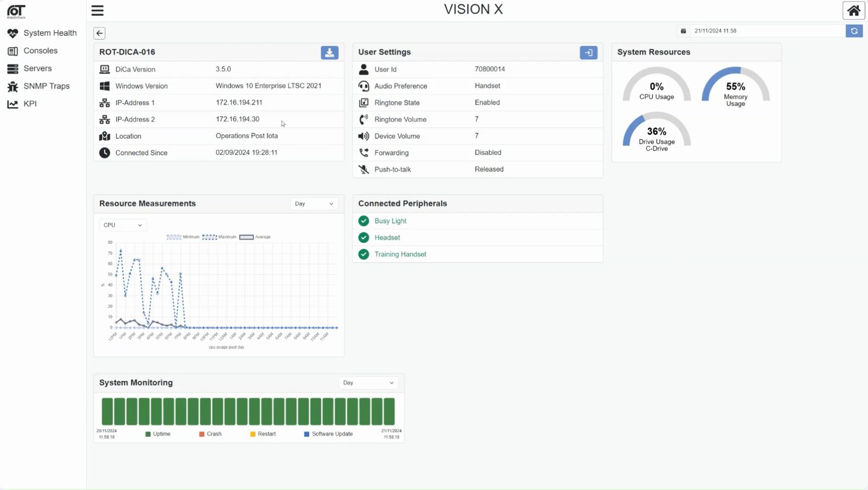This screenshot has width=868, height=490.
Task: Click the VISION X title
Action: click(x=474, y=10)
